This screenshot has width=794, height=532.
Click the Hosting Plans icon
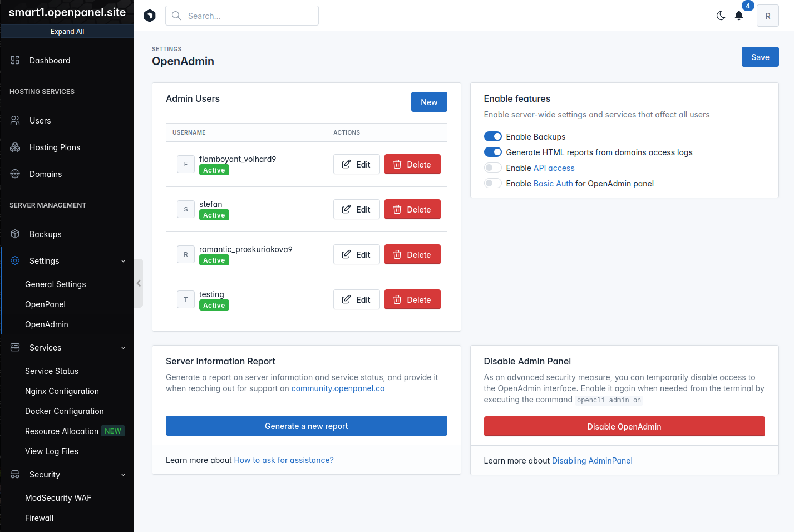coord(15,147)
